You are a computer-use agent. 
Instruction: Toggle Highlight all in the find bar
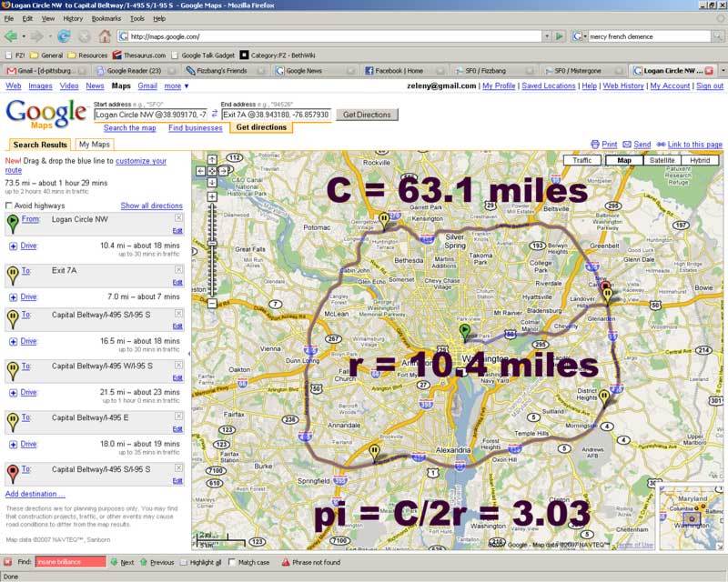[184, 562]
